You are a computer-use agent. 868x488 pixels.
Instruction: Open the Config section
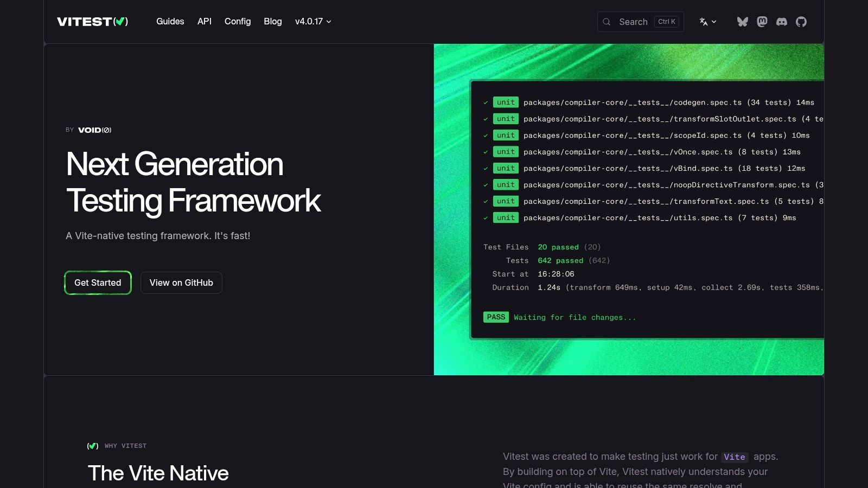pos(238,22)
